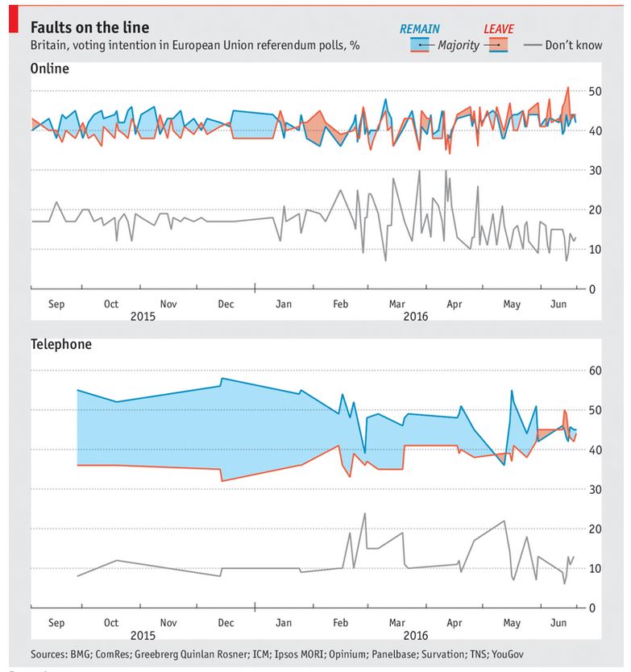Select the Telephone chart heading

tap(61, 344)
